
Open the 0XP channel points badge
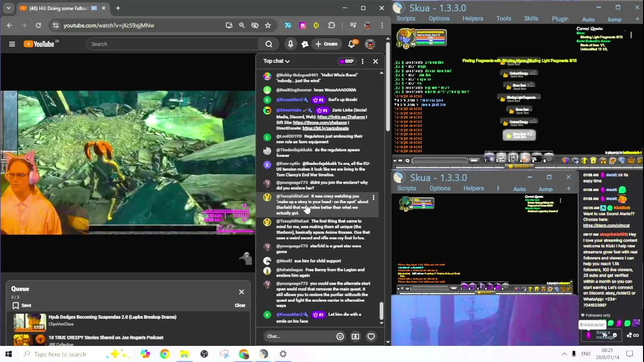(x=347, y=61)
